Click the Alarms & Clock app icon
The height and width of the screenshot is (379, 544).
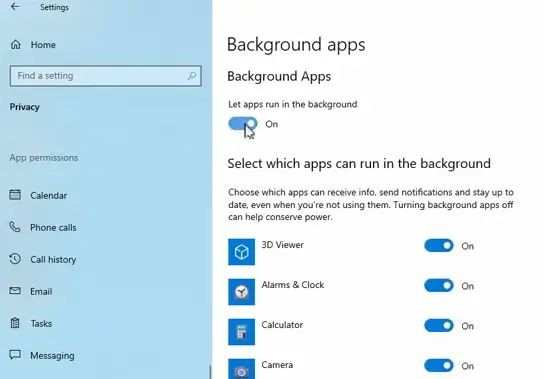[x=241, y=292]
